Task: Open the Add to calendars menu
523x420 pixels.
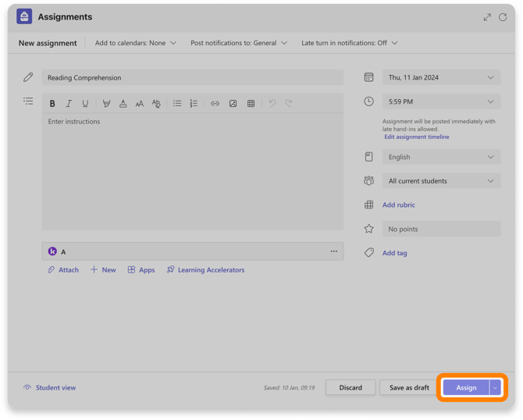Action: pos(135,43)
